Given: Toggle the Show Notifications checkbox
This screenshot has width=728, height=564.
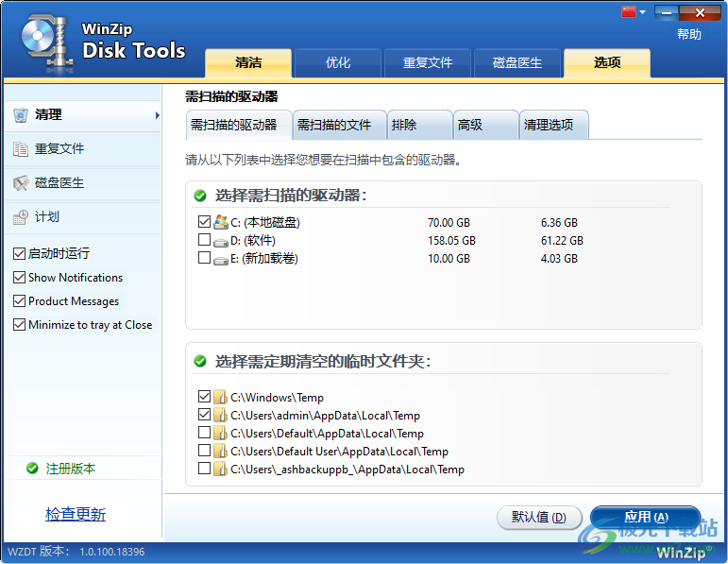Looking at the screenshot, I should click(x=19, y=278).
